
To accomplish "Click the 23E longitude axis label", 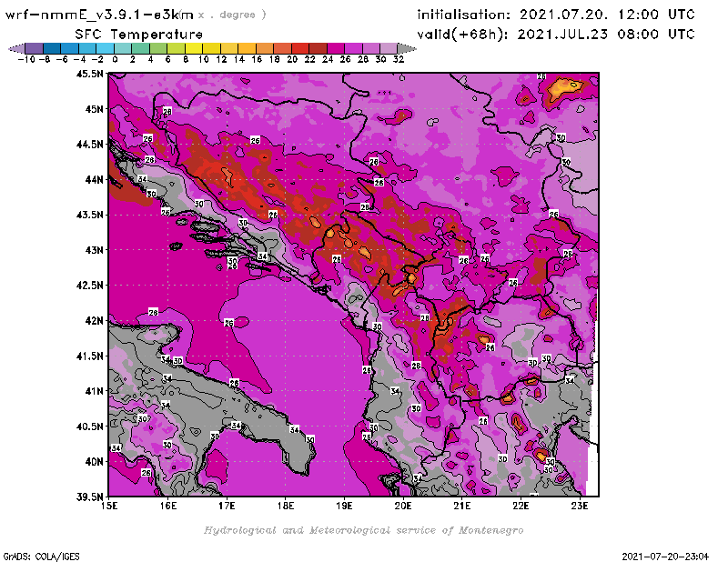I will [x=579, y=506].
